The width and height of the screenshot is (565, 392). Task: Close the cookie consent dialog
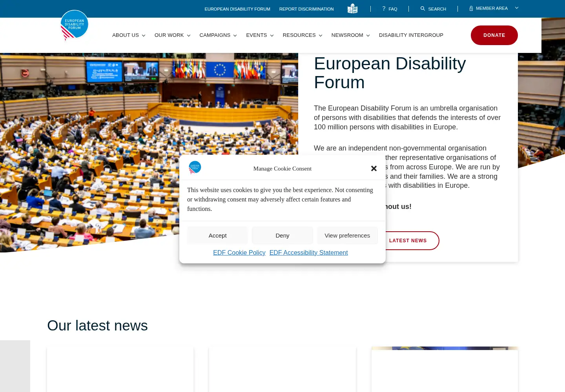tap(374, 168)
